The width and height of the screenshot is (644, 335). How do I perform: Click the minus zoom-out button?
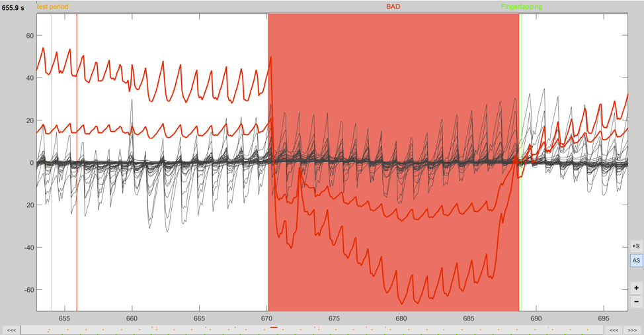(x=636, y=302)
